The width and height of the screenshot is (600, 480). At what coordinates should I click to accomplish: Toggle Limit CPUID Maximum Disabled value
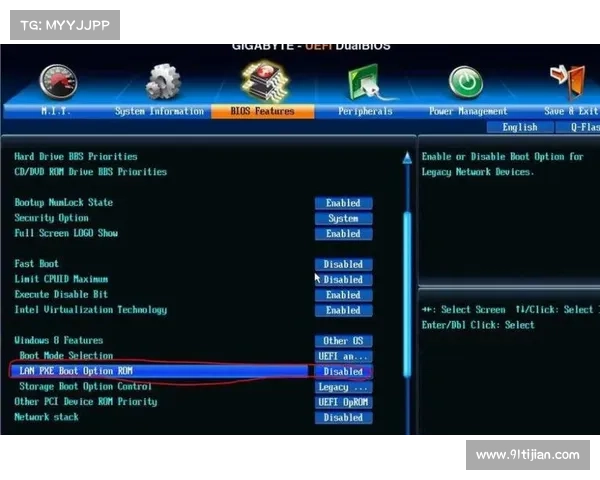[x=343, y=279]
